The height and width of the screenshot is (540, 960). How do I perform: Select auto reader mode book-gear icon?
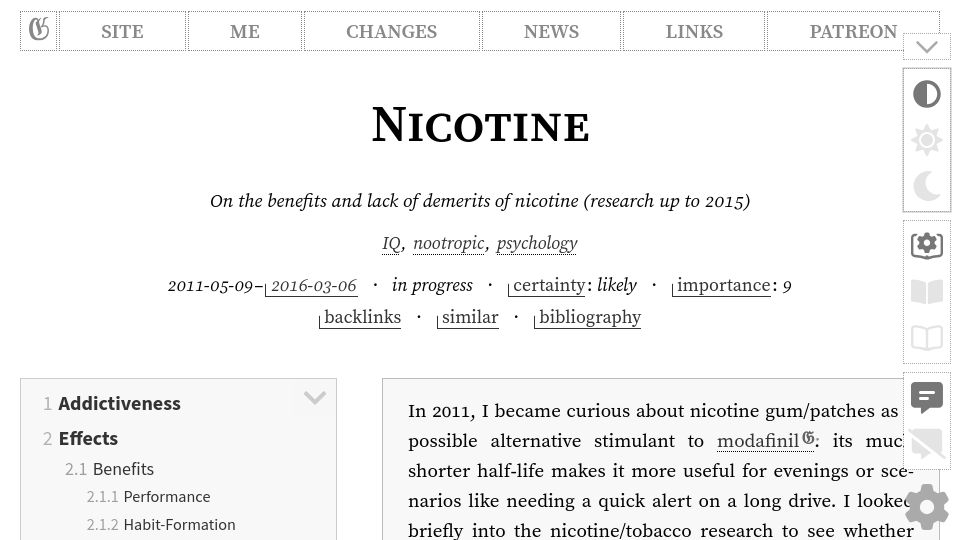point(927,246)
